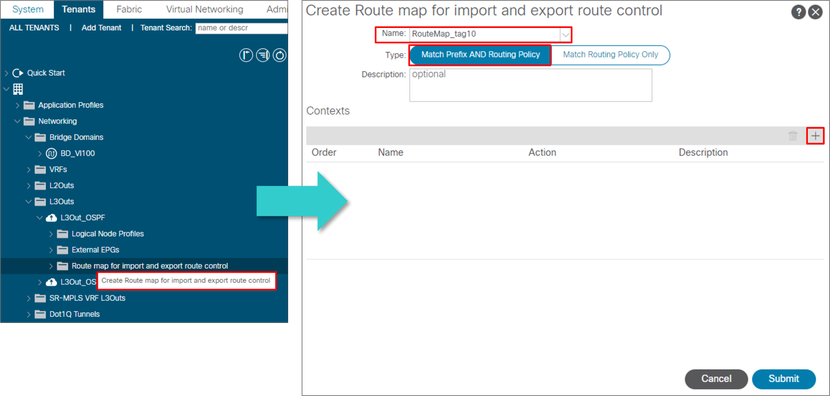The width and height of the screenshot is (830, 396).
Task: Choose Create Route map context menu entry
Action: [x=186, y=281]
